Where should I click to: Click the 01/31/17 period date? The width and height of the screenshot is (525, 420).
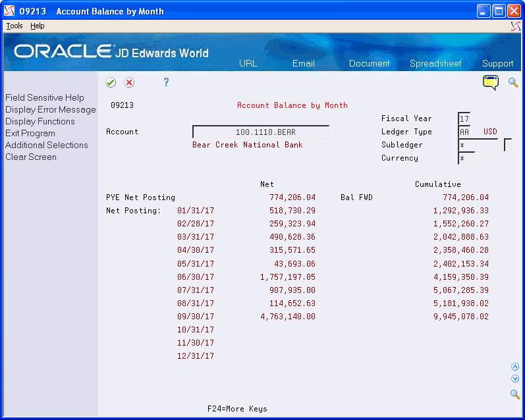tap(196, 211)
